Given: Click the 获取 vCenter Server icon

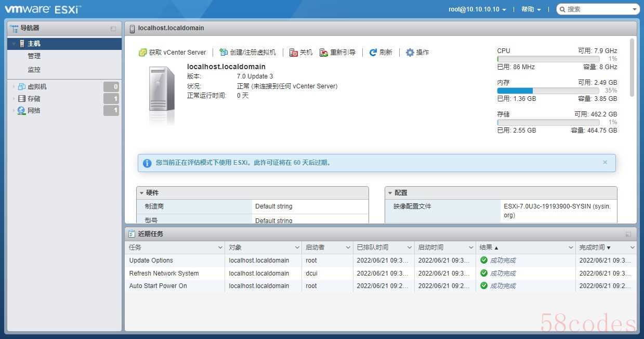Looking at the screenshot, I should [143, 53].
